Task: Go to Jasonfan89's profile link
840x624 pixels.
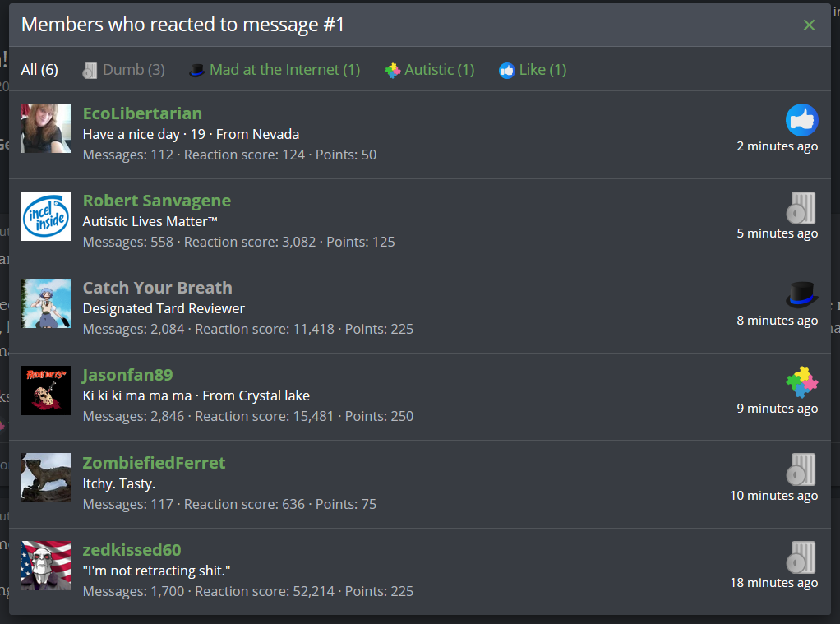Action: 127,375
